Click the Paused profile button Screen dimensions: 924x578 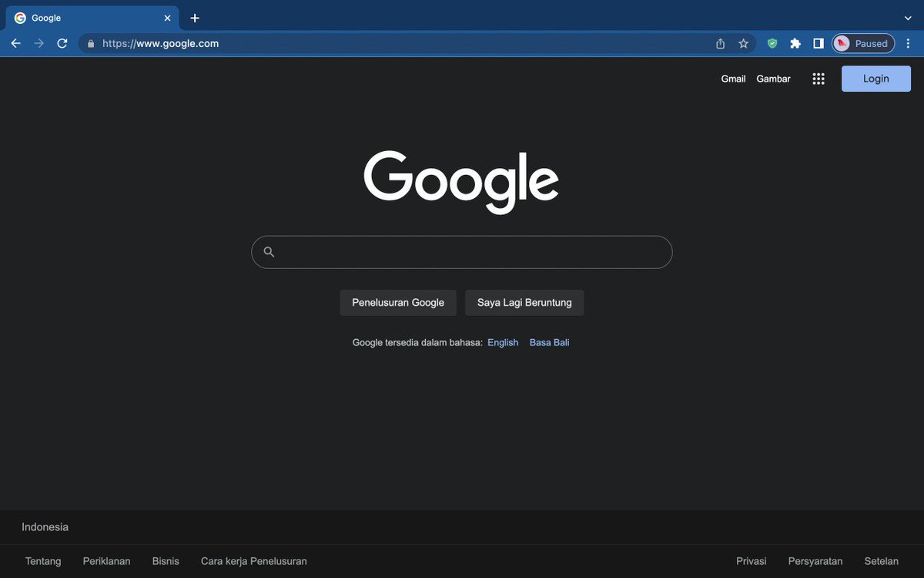pos(863,44)
